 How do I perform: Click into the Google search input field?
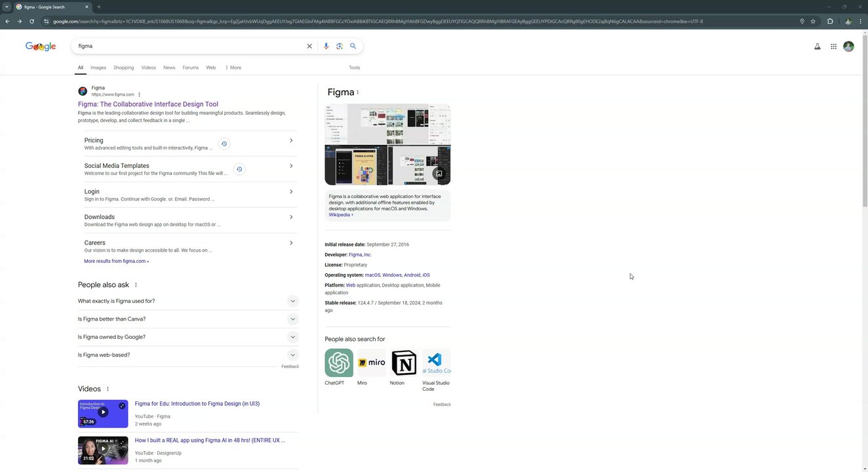190,46
